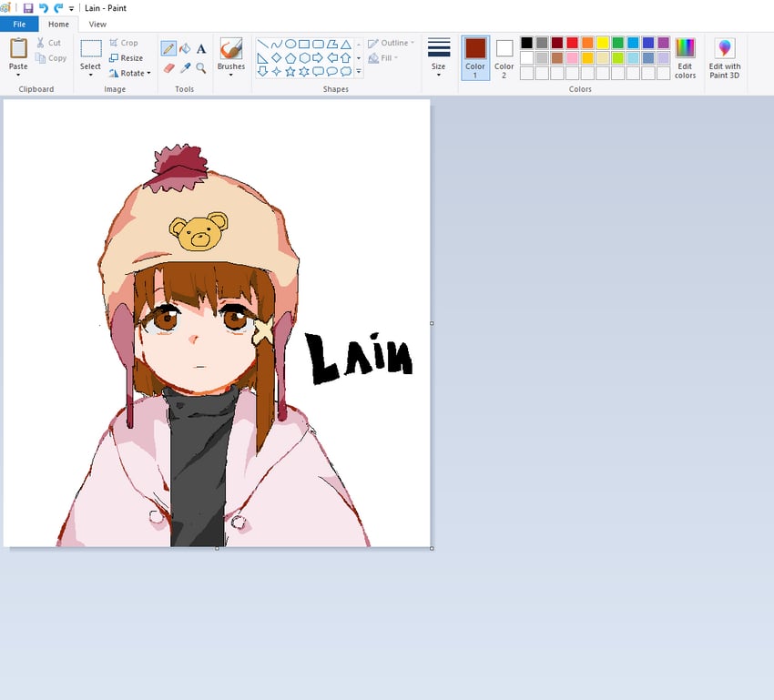Image resolution: width=774 pixels, height=700 pixels.
Task: Choose the Right arrow shape
Action: point(318,57)
